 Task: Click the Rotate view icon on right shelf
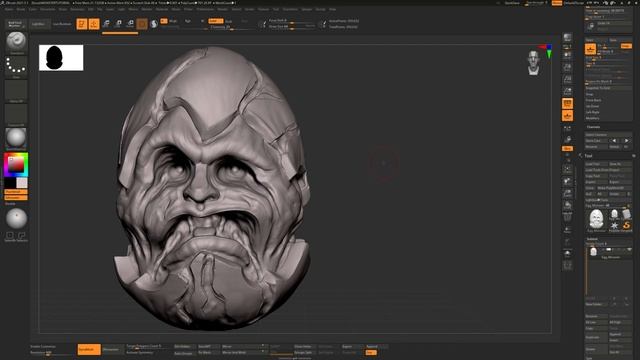pyautogui.click(x=567, y=205)
